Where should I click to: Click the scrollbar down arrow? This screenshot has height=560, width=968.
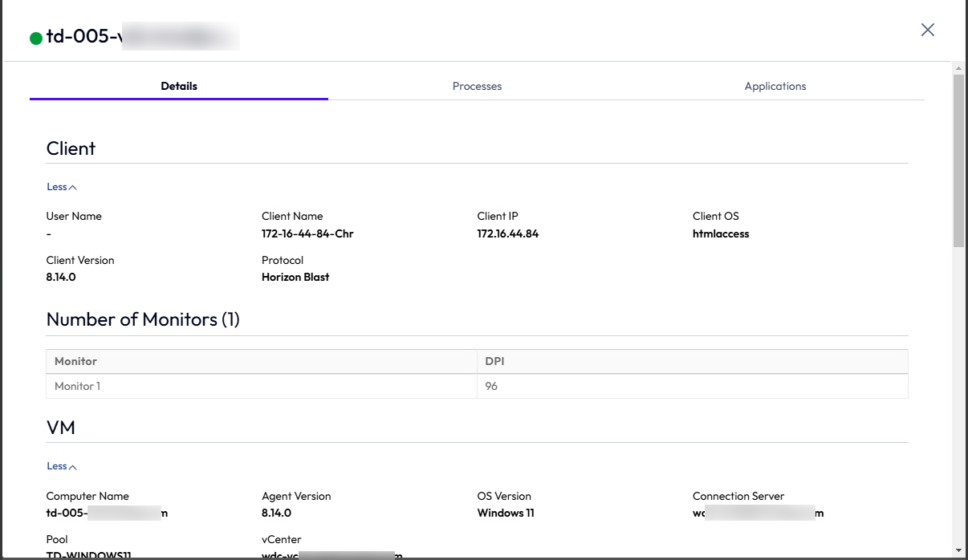tap(958, 550)
